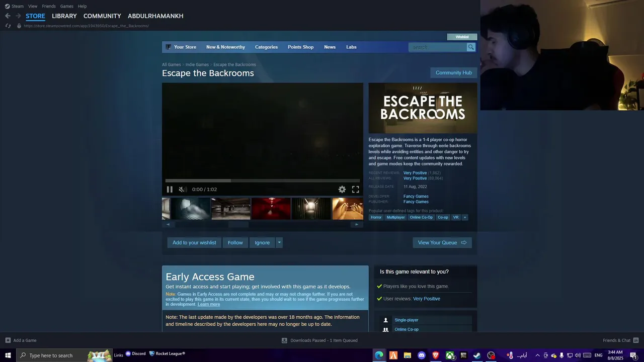This screenshot has width=644, height=362.
Task: Open the Learn more link
Action: [x=209, y=304]
